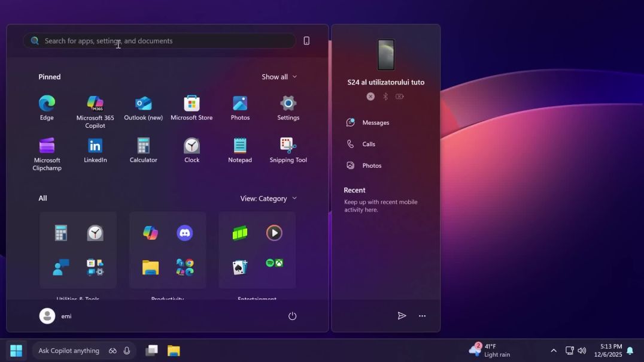
Task: Expand hidden icons in the system tray
Action: (553, 350)
